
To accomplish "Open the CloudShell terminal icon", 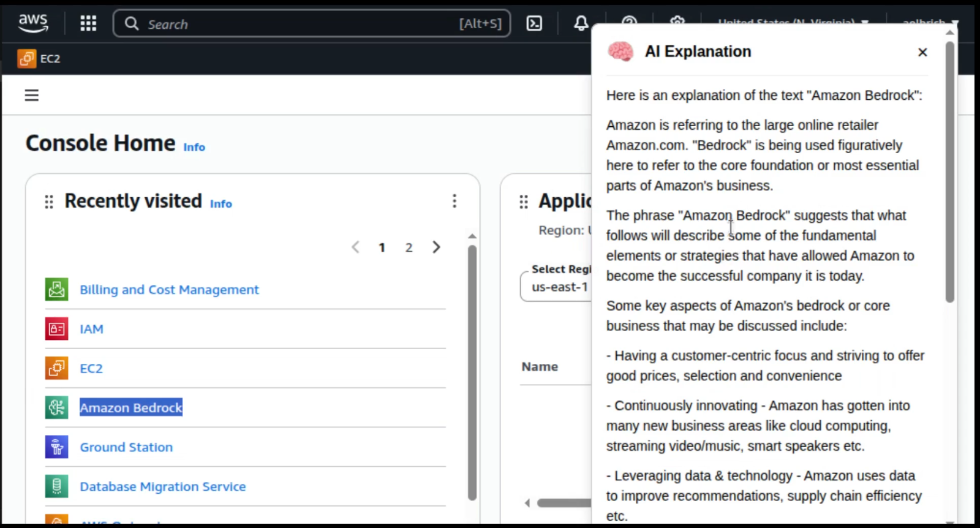I will (x=534, y=23).
